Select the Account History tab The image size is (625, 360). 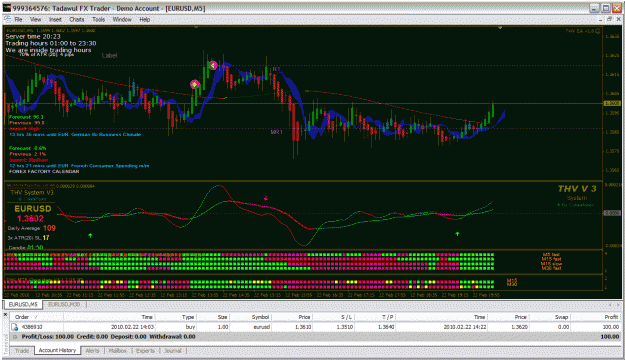(x=57, y=350)
